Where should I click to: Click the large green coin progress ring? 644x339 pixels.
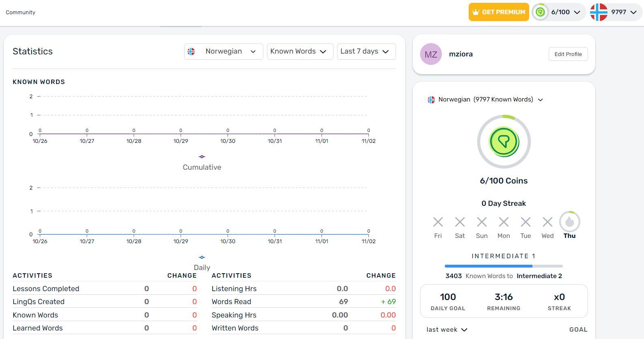click(504, 142)
